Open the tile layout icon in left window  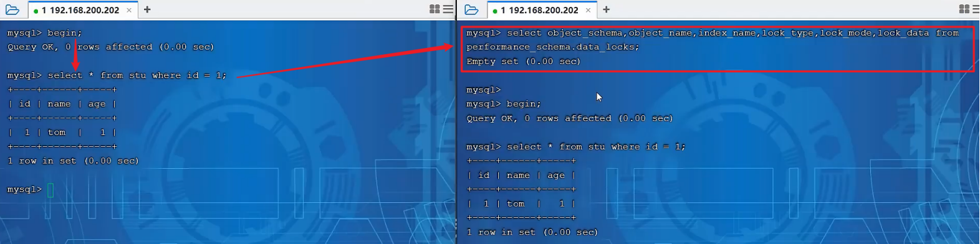pyautogui.click(x=435, y=9)
